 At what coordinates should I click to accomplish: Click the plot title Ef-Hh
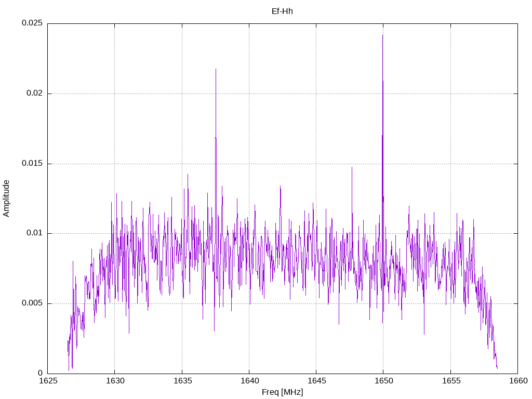coord(282,11)
